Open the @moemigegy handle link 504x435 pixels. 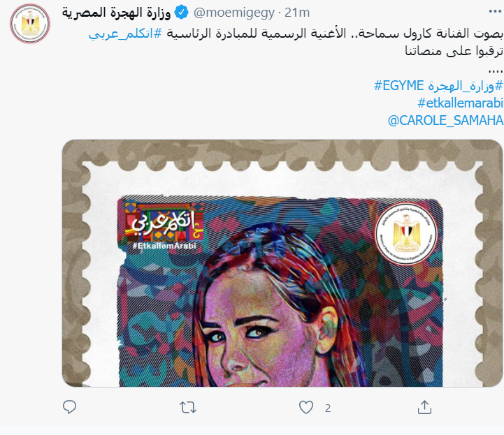[x=234, y=13]
